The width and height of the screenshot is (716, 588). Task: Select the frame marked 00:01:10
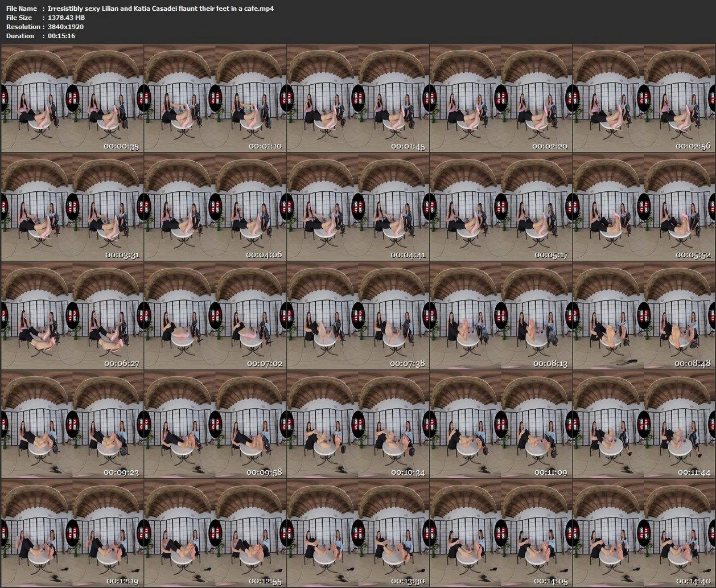click(215, 98)
